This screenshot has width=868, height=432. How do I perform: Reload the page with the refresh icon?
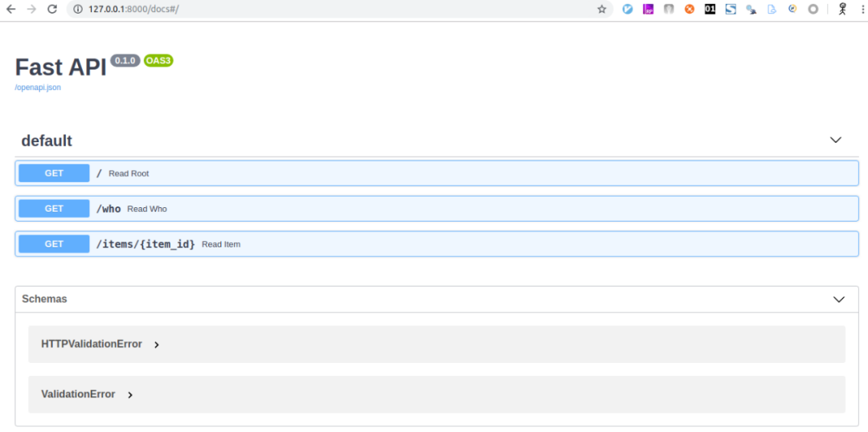pyautogui.click(x=52, y=9)
